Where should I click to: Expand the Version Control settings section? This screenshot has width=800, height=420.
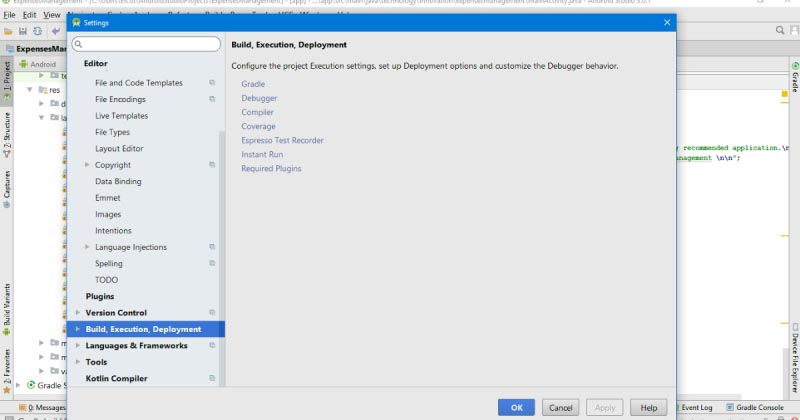click(78, 313)
